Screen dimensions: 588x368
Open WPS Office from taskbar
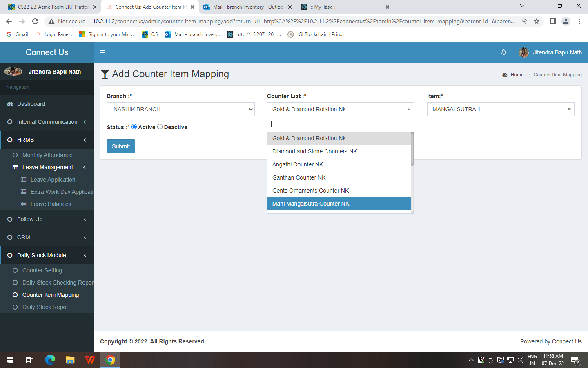tap(90, 360)
